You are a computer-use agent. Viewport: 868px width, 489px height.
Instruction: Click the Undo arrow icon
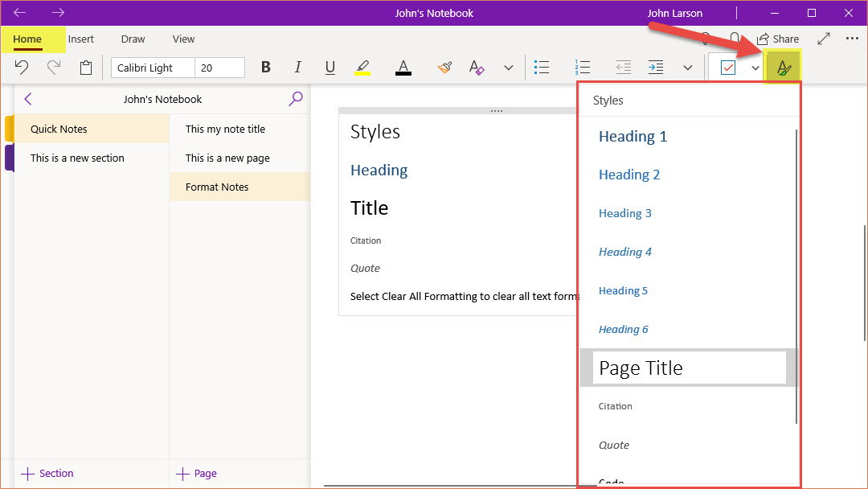23,68
